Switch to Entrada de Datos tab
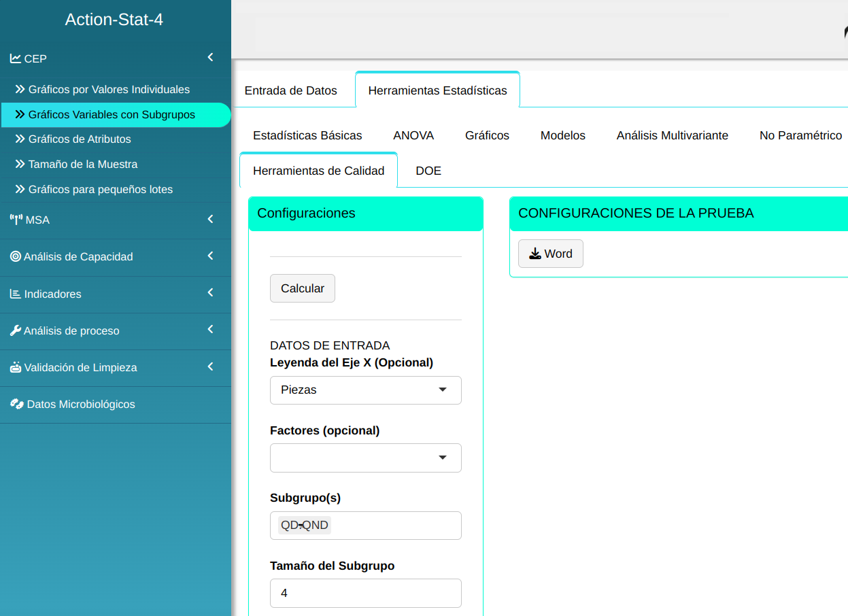The width and height of the screenshot is (848, 616). coord(290,90)
